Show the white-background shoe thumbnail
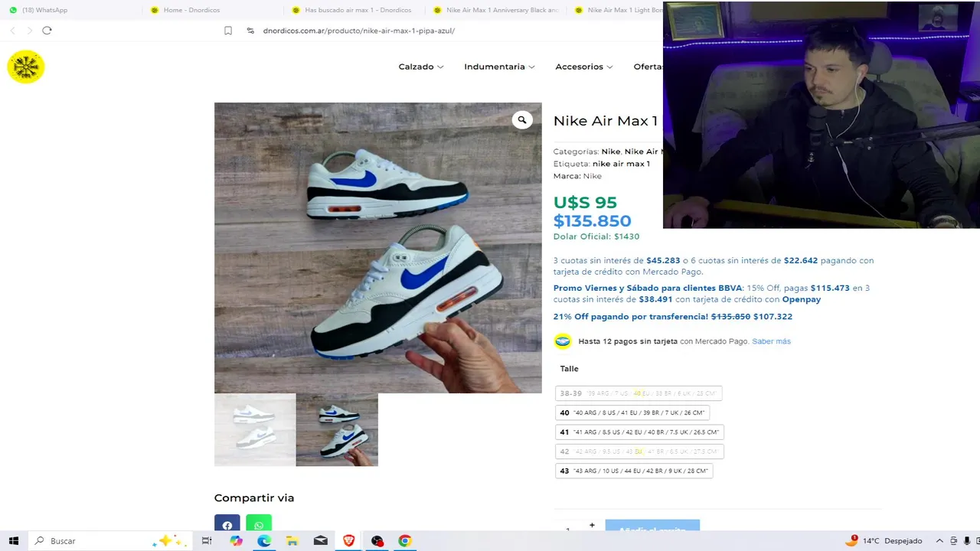This screenshot has height=551, width=980. 255,430
